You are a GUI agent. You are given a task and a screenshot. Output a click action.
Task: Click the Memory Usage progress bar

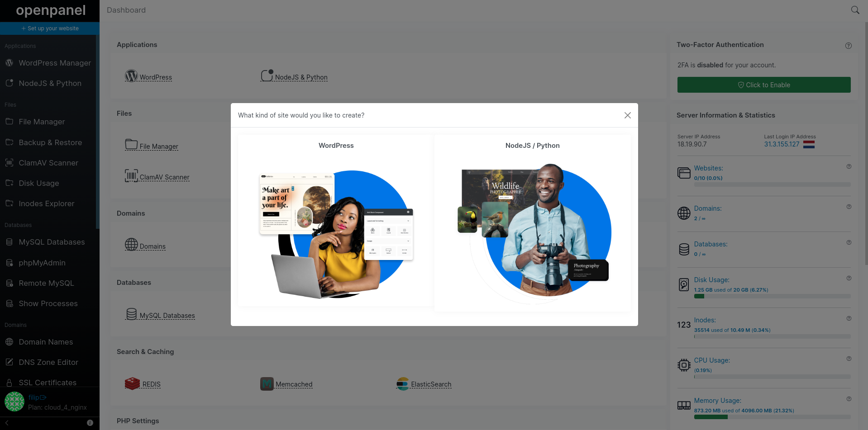click(773, 417)
